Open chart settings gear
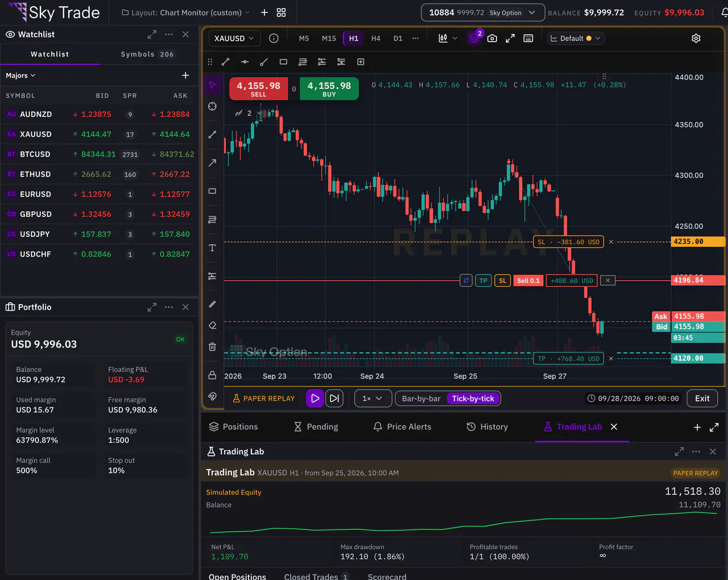The image size is (728, 580). point(696,38)
